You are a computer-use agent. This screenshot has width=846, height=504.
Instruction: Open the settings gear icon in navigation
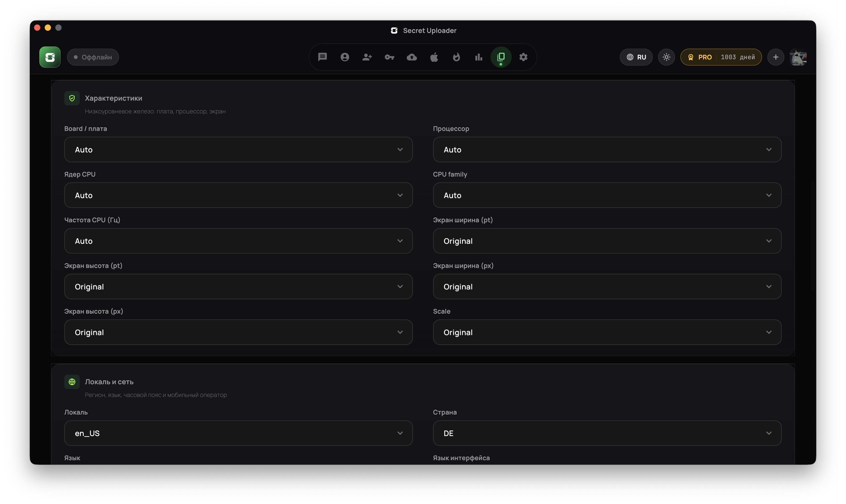pos(523,57)
